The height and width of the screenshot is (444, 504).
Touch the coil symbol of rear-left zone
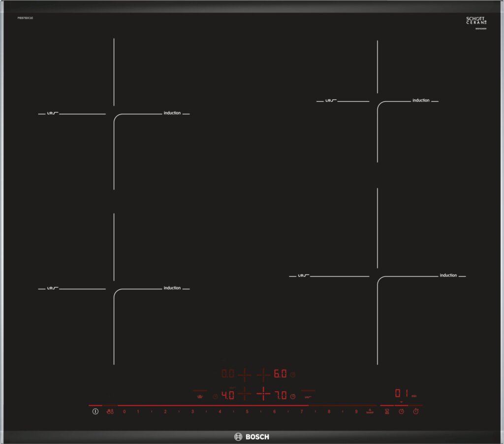point(52,114)
